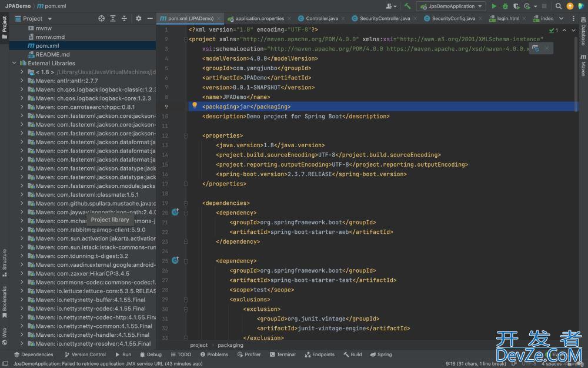This screenshot has width=588, height=368.
Task: Go to previous highlighted problem with the up arrow
Action: tap(564, 30)
